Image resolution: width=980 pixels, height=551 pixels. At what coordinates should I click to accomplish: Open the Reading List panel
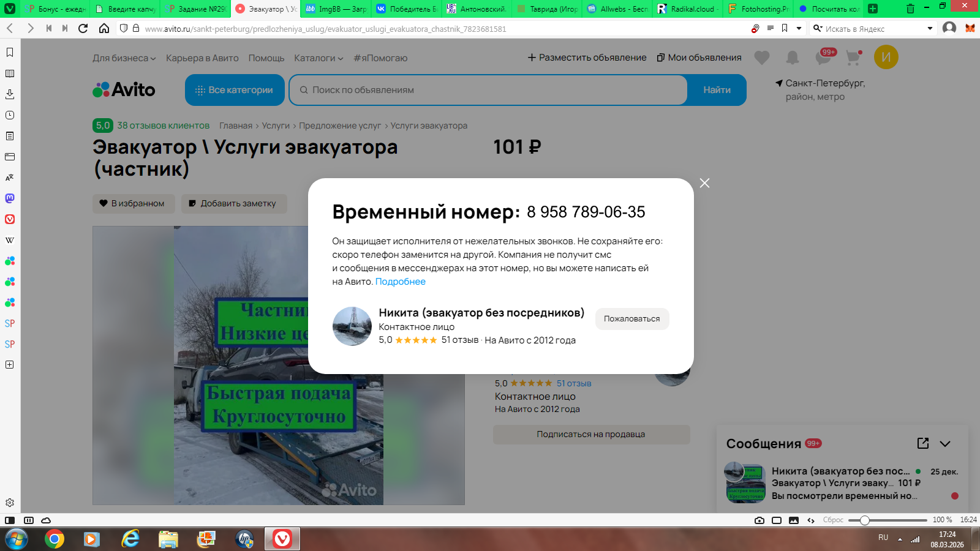click(10, 73)
